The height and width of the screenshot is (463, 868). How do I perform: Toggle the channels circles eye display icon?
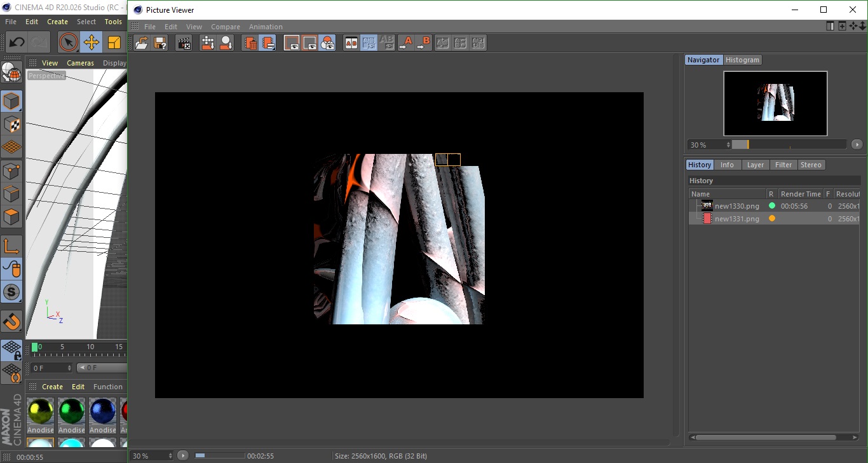327,43
